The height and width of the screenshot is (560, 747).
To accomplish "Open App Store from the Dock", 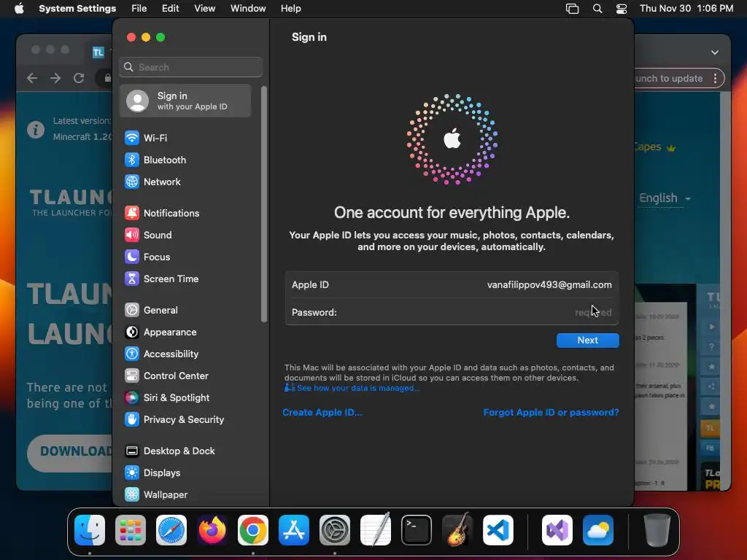I will coord(294,530).
